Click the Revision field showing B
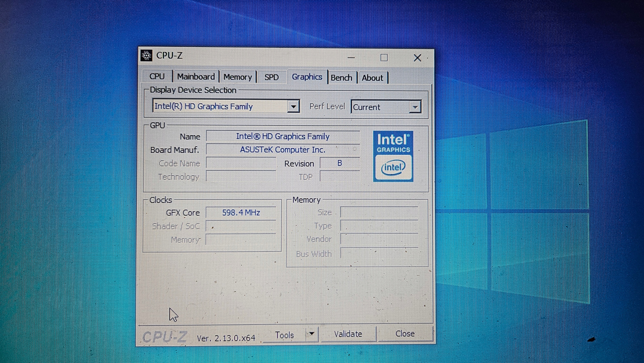 340,163
